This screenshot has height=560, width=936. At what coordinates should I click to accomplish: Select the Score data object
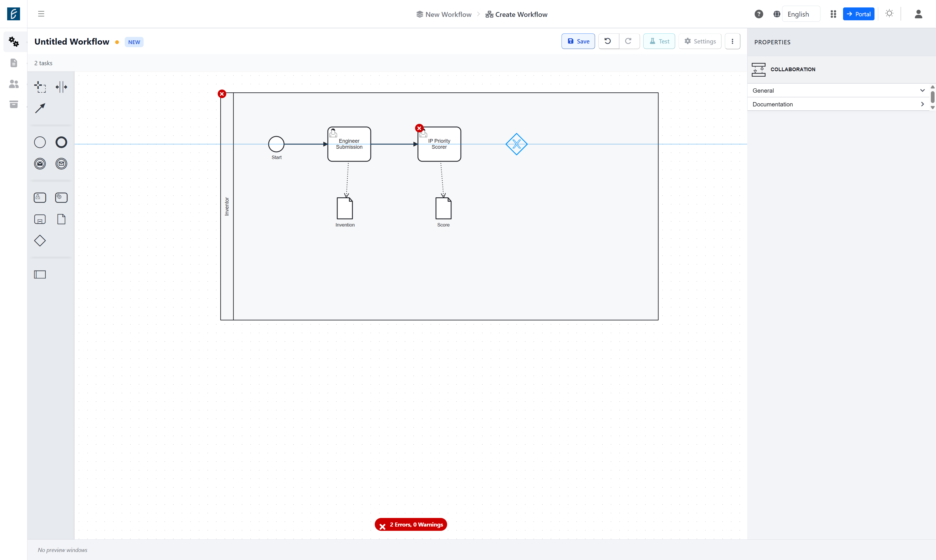click(443, 208)
